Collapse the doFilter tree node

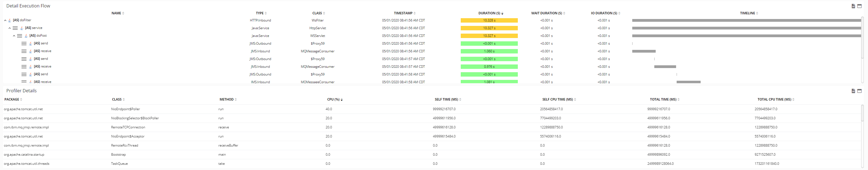[5, 21]
